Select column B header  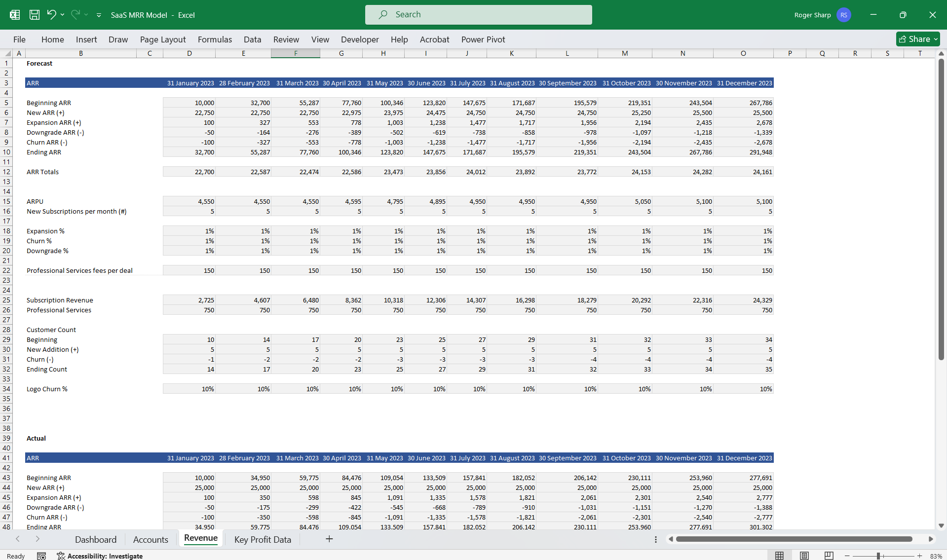coord(81,53)
